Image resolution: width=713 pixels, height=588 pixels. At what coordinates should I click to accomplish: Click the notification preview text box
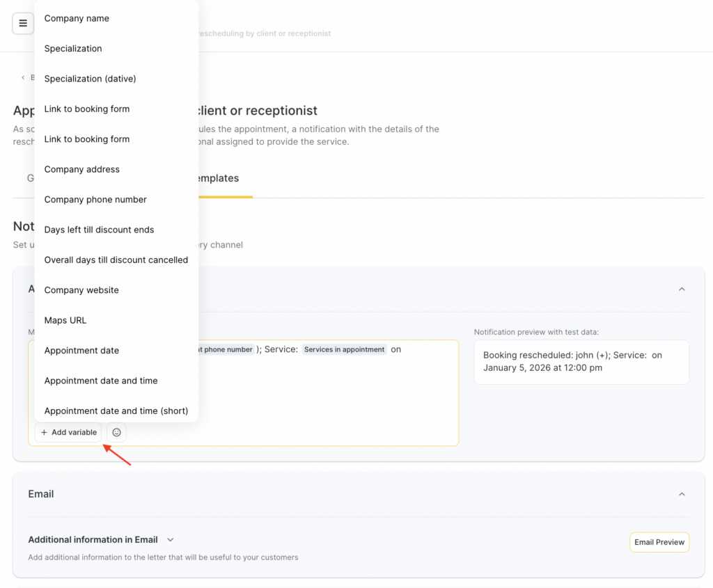point(581,362)
